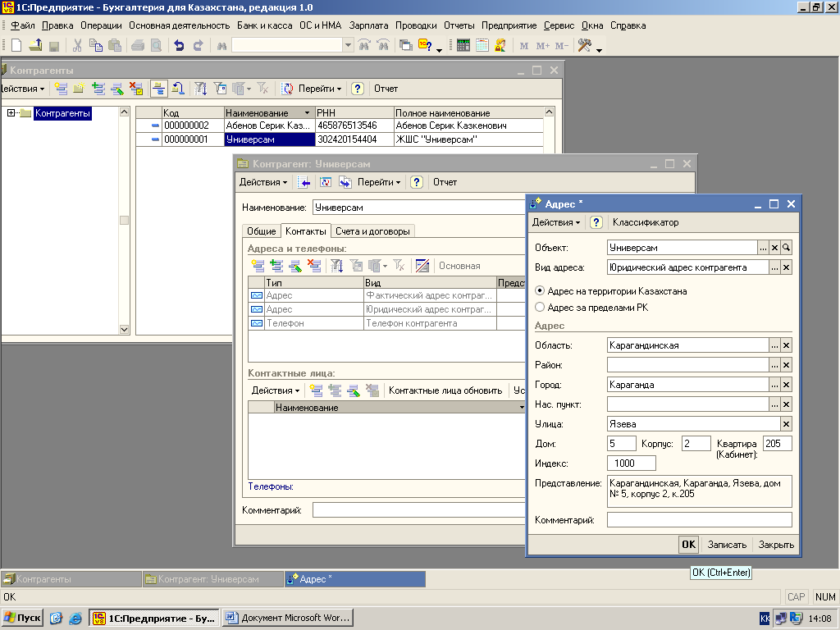840x630 pixels.
Task: Select Адрес на территории Казахстана radio button
Action: [x=540, y=291]
